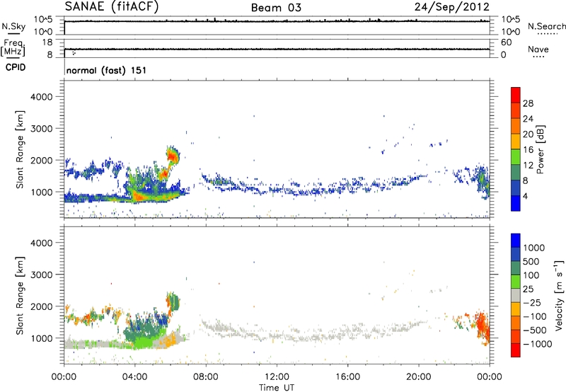
Task: Click the '20:00' time tick label
Action: pos(418,377)
